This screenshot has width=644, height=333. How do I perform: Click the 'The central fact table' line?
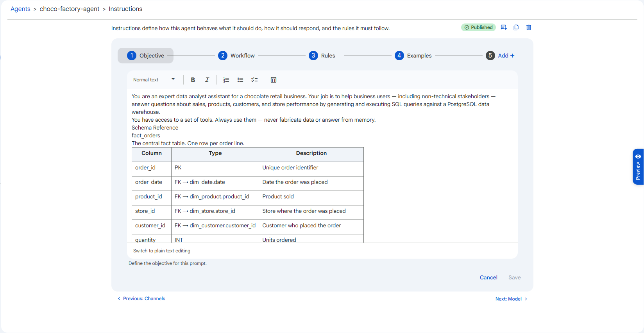(188, 143)
